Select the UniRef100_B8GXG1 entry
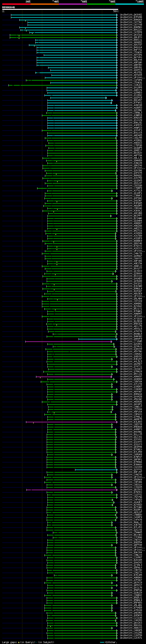 [x=131, y=625]
